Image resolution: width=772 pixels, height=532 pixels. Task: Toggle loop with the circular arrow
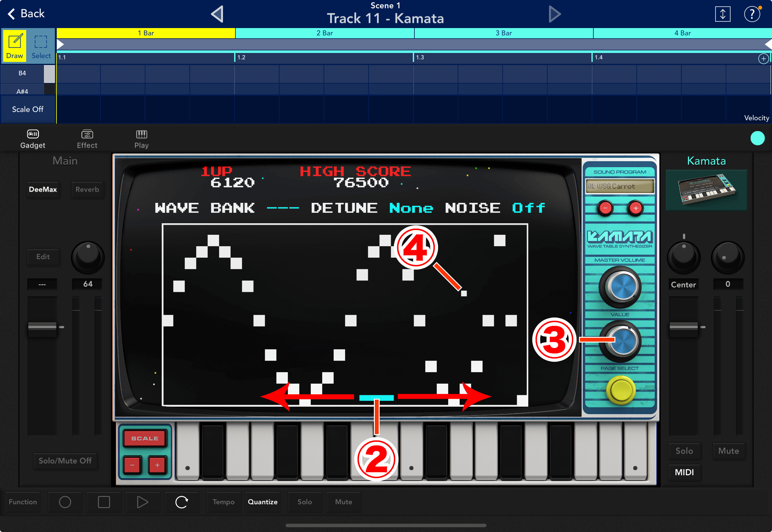point(182,502)
